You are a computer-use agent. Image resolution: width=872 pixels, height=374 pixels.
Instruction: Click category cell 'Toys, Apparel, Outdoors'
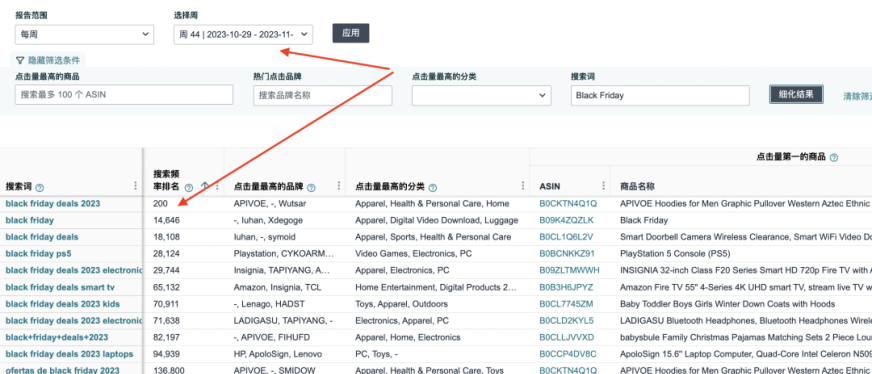pyautogui.click(x=402, y=304)
